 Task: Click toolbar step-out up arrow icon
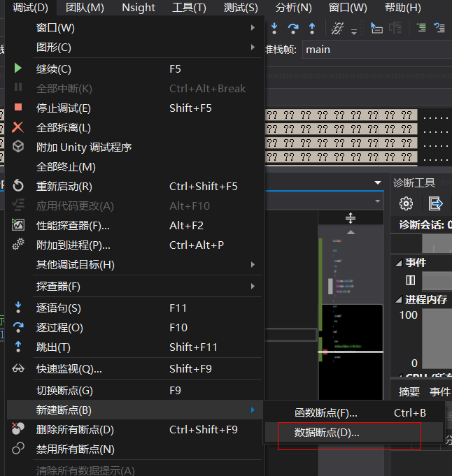pos(312,28)
